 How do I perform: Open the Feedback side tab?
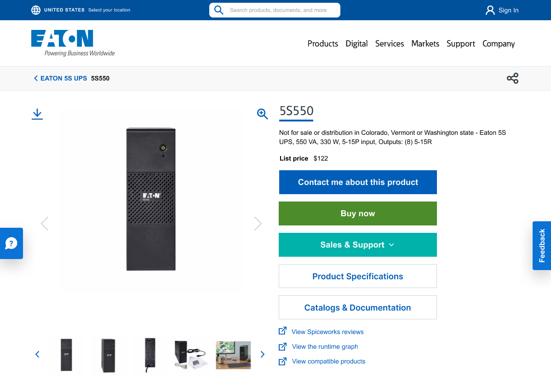(x=541, y=246)
